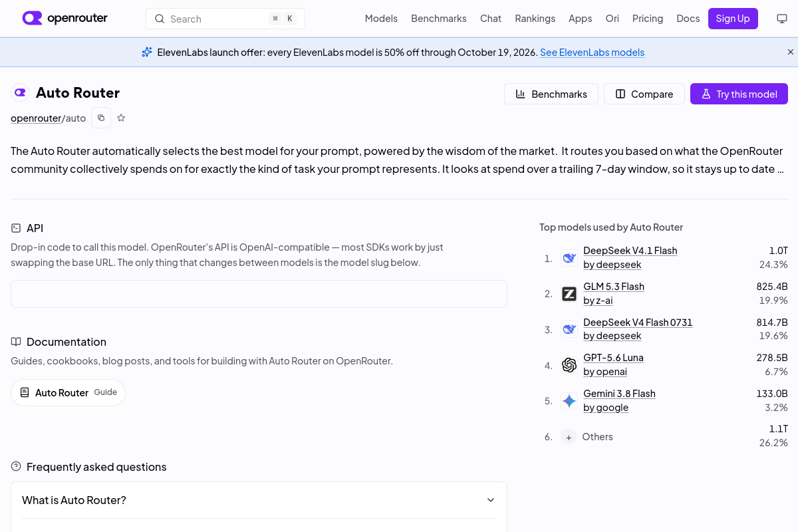Screen dimensions: 798x532
Task: Click the empty API code box
Action: 259,294
